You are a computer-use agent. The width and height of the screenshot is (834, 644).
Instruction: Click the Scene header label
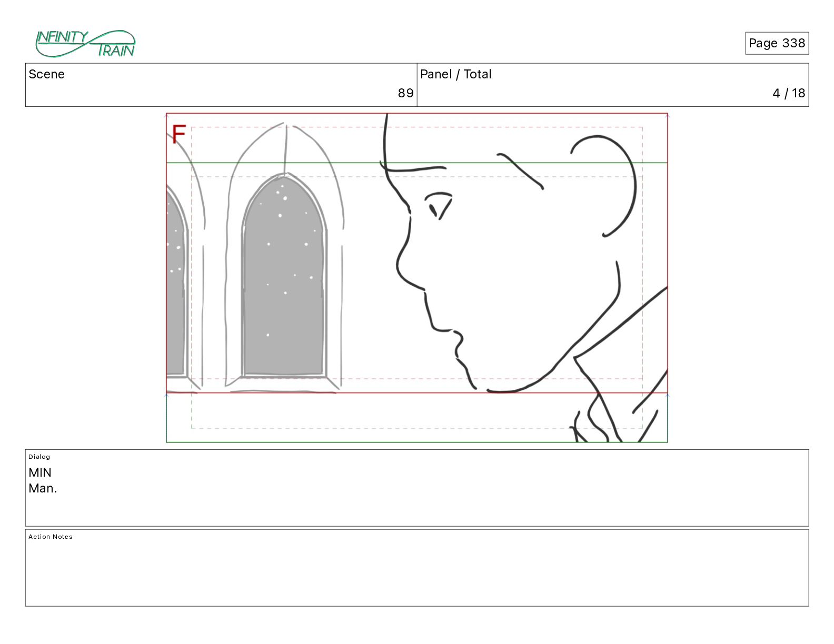(x=46, y=74)
